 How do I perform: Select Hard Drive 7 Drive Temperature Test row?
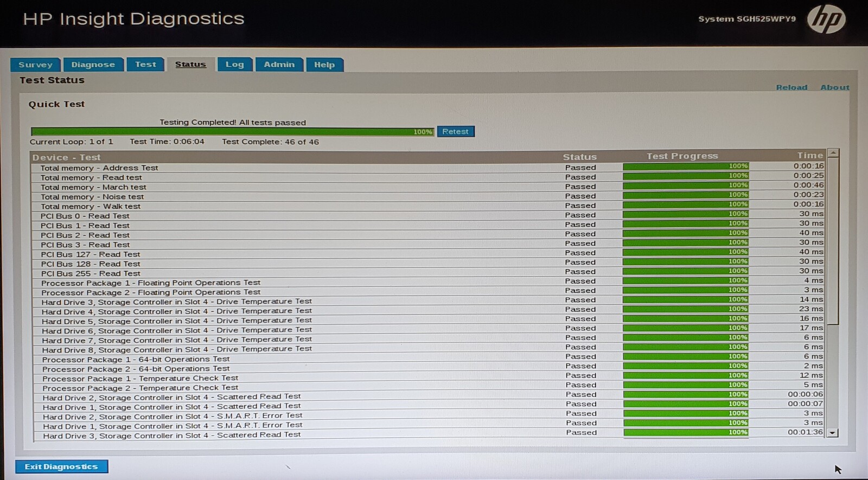pyautogui.click(x=428, y=340)
